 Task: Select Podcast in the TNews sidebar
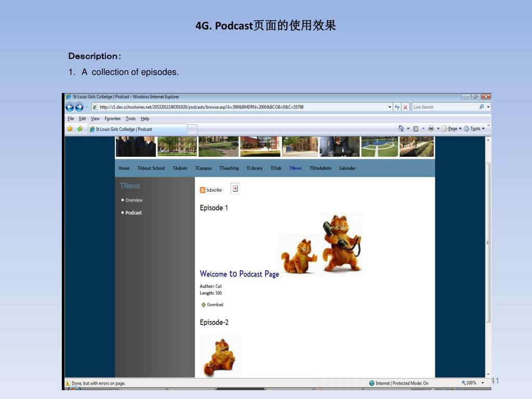134,212
